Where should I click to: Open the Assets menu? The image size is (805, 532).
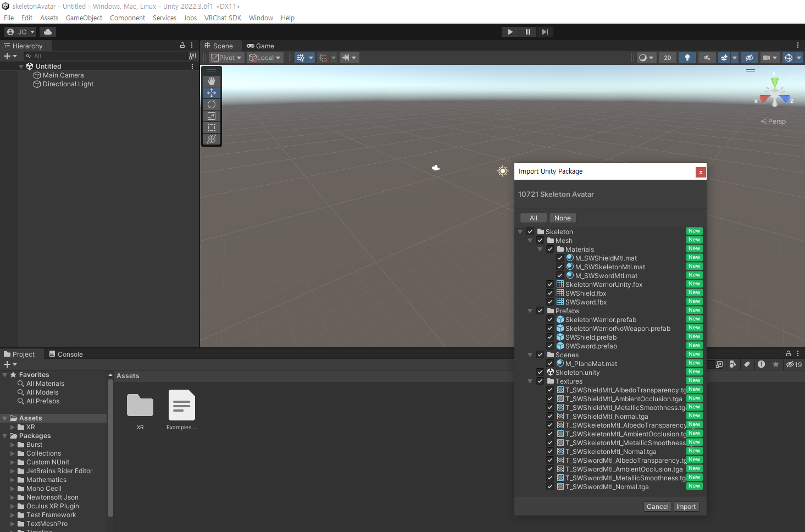pyautogui.click(x=49, y=18)
